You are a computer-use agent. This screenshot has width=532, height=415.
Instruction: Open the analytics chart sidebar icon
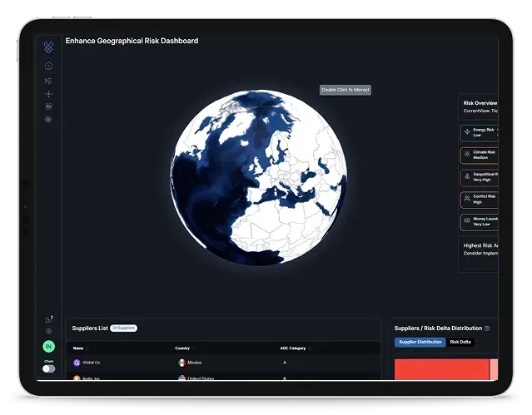tap(48, 81)
